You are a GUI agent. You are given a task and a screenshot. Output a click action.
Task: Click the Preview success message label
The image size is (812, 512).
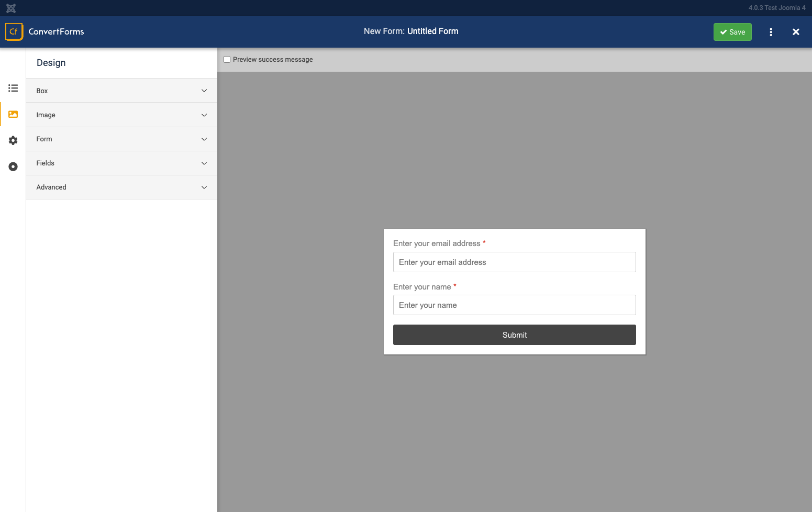coord(273,60)
